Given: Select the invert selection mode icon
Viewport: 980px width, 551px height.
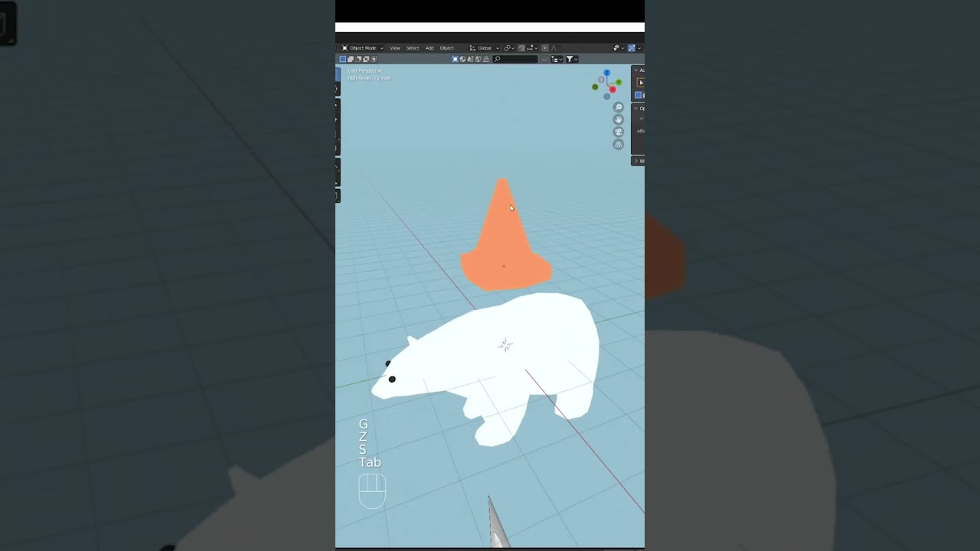Looking at the screenshot, I should pos(366,59).
